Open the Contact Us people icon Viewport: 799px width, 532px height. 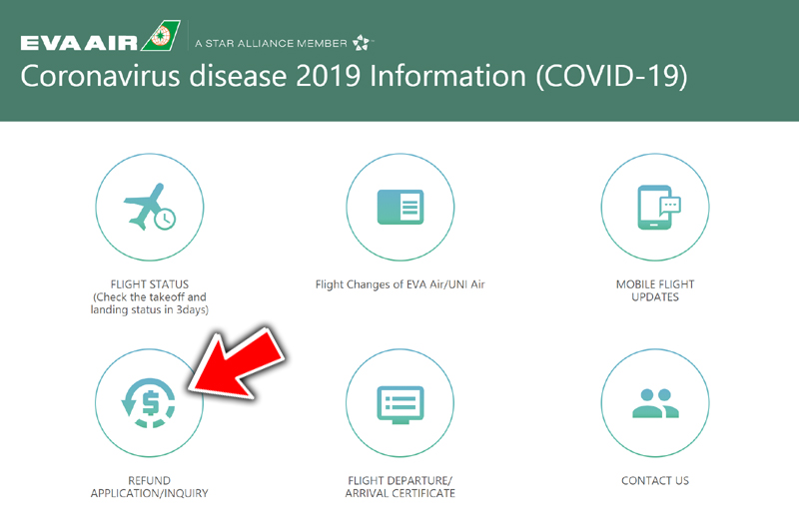(655, 402)
